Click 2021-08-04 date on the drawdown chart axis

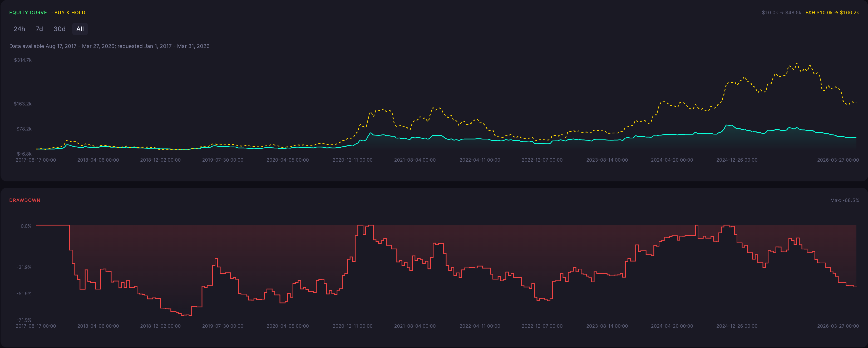pos(415,326)
